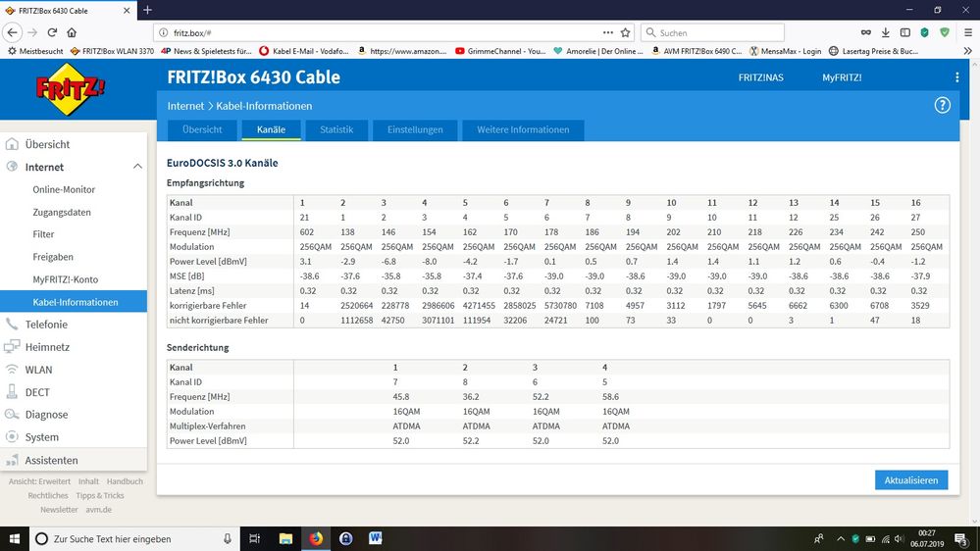The height and width of the screenshot is (551, 980).
Task: Click the volume icon in system tray
Action: (900, 538)
